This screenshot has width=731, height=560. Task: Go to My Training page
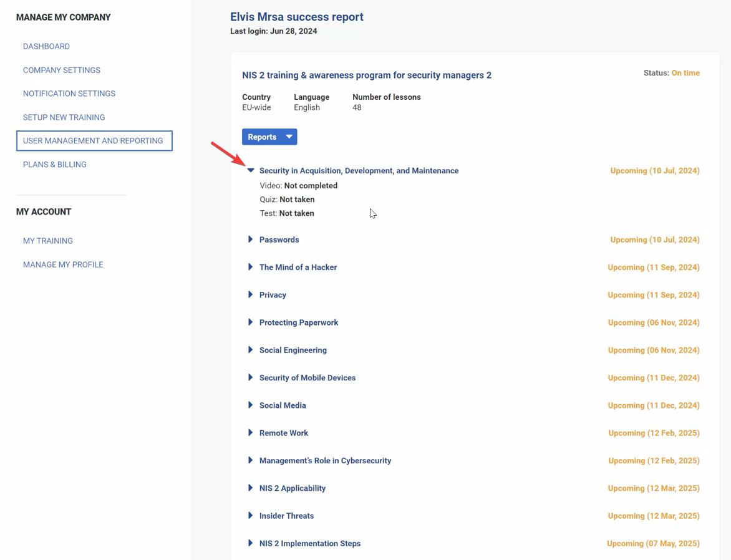point(47,241)
